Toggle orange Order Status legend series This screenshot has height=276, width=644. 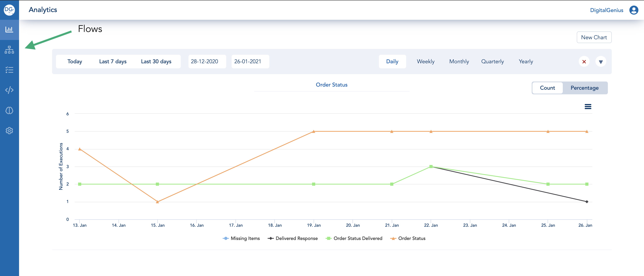coord(408,238)
